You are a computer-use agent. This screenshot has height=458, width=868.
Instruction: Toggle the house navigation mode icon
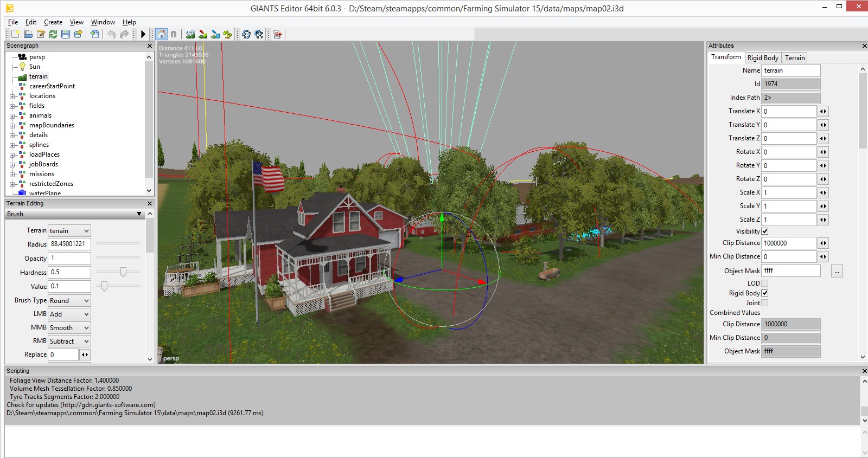pyautogui.click(x=161, y=34)
